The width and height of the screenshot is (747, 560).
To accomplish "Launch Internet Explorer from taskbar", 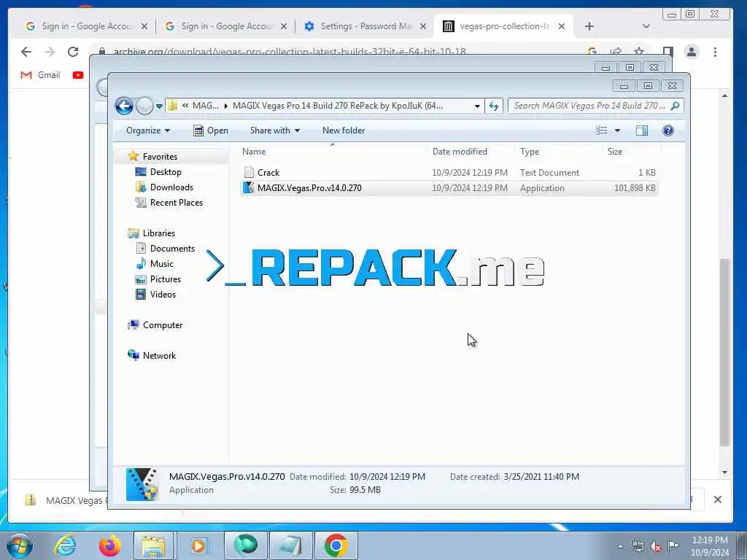I will tap(65, 545).
